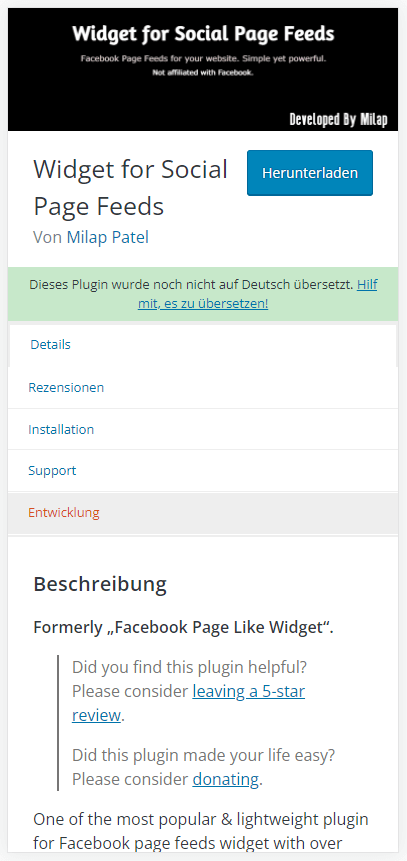The width and height of the screenshot is (407, 861).
Task: Open the donating link
Action: pyautogui.click(x=225, y=779)
